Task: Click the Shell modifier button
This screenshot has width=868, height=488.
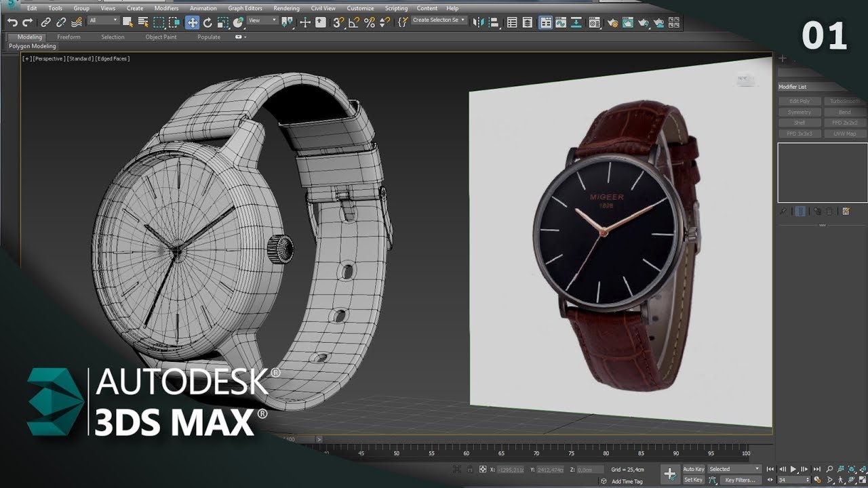Action: pos(800,123)
